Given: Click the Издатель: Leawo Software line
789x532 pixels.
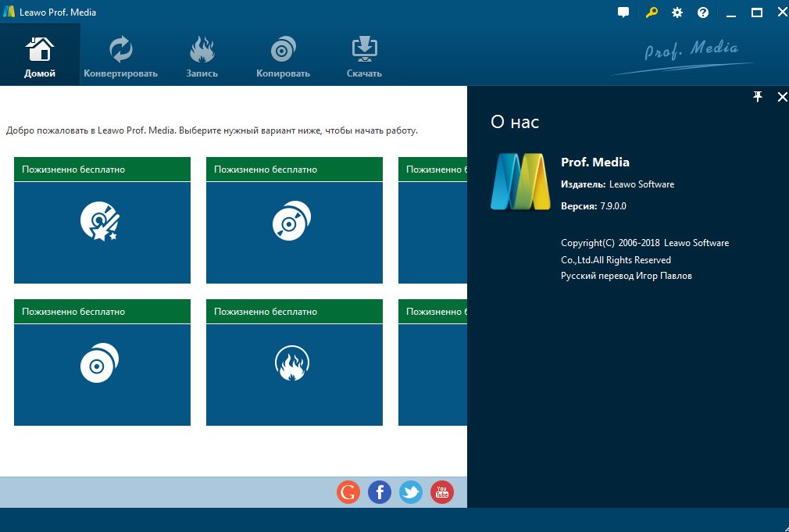Looking at the screenshot, I should point(617,184).
